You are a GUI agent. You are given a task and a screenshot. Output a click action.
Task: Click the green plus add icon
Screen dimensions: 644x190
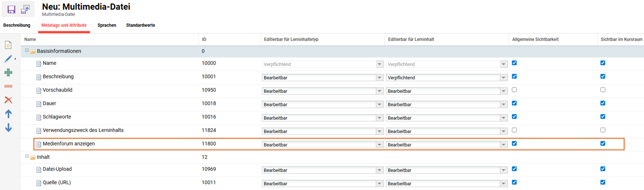tap(8, 73)
